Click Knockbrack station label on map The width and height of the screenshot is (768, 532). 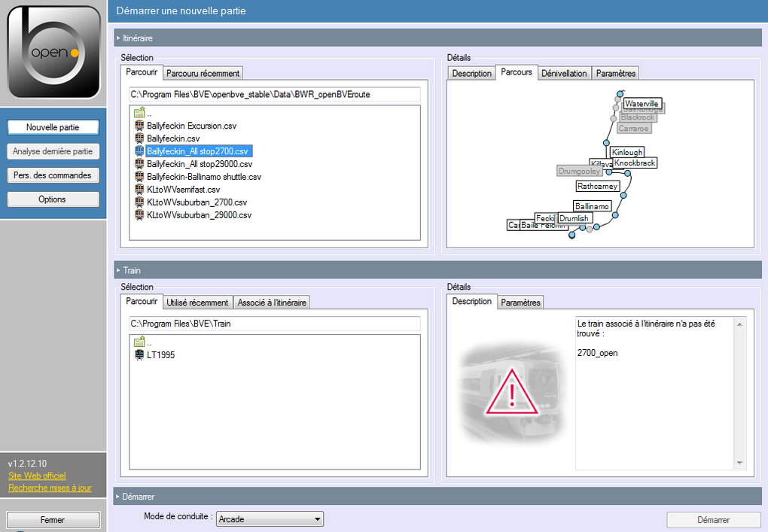(x=635, y=163)
